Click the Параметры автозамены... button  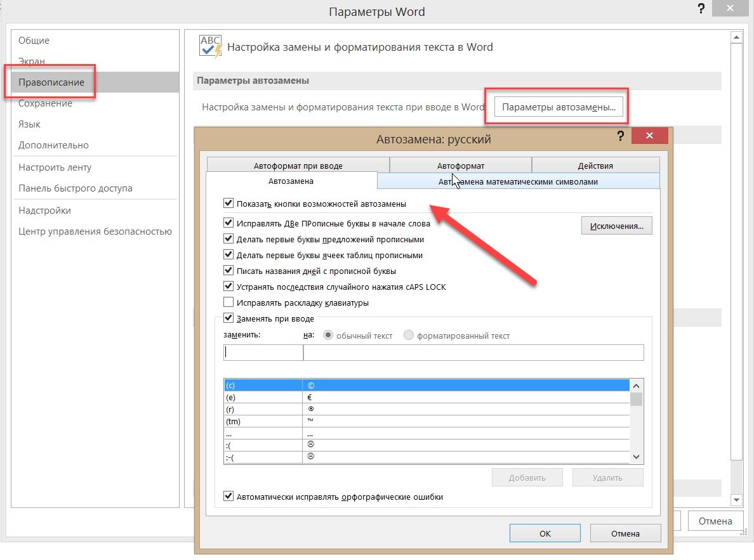click(x=559, y=107)
